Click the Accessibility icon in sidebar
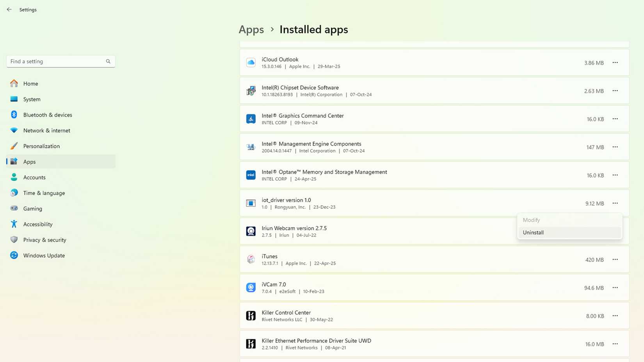 14,224
